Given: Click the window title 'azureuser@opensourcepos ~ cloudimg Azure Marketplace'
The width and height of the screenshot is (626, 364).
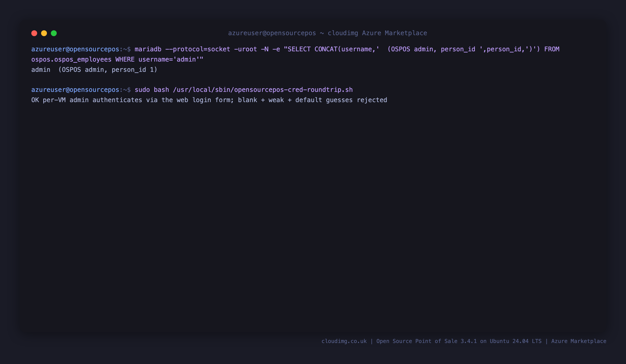Looking at the screenshot, I should pyautogui.click(x=327, y=33).
